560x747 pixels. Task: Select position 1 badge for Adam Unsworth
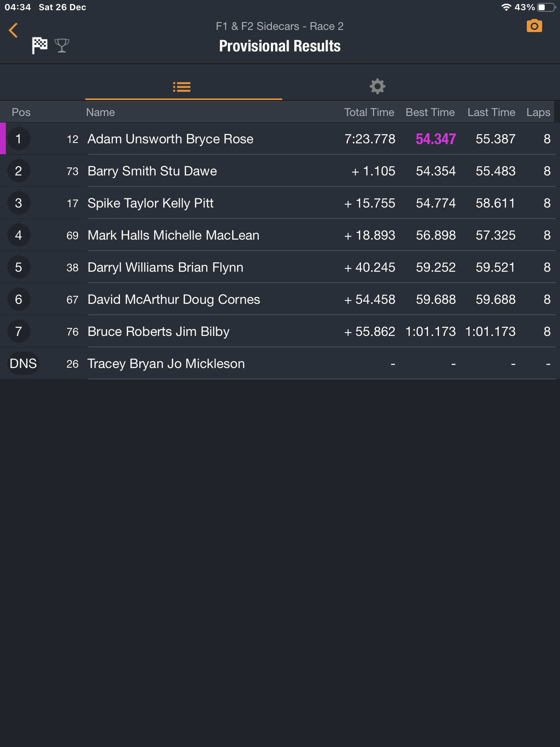pyautogui.click(x=19, y=139)
